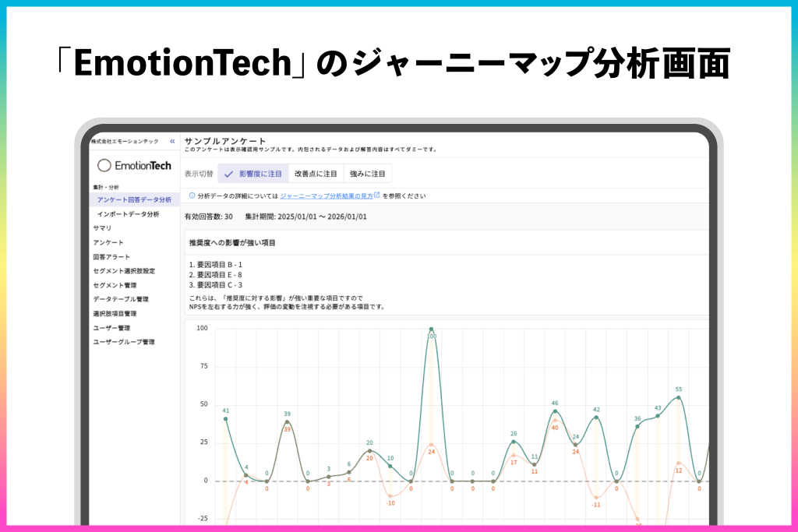Open the ジャーニーマップ分析結果の見方 link

pyautogui.click(x=326, y=196)
